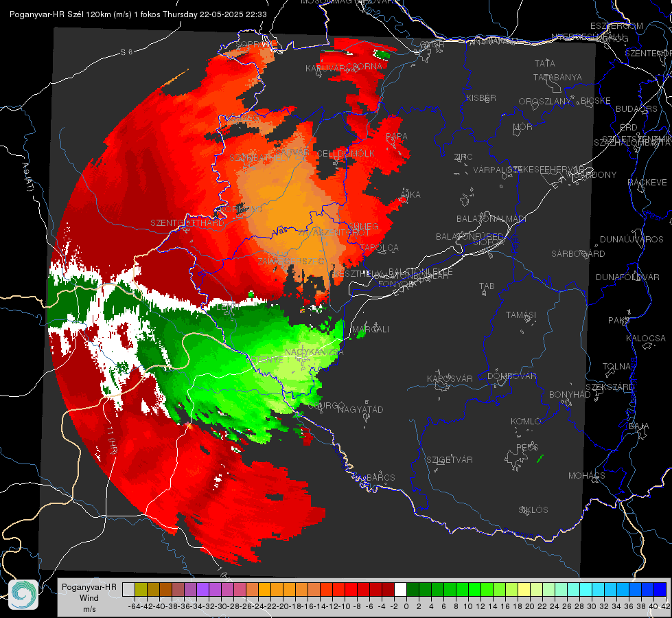Screen dimensions: 672x618
Task: Select the 'MÓR' town label
Action: (x=523, y=126)
